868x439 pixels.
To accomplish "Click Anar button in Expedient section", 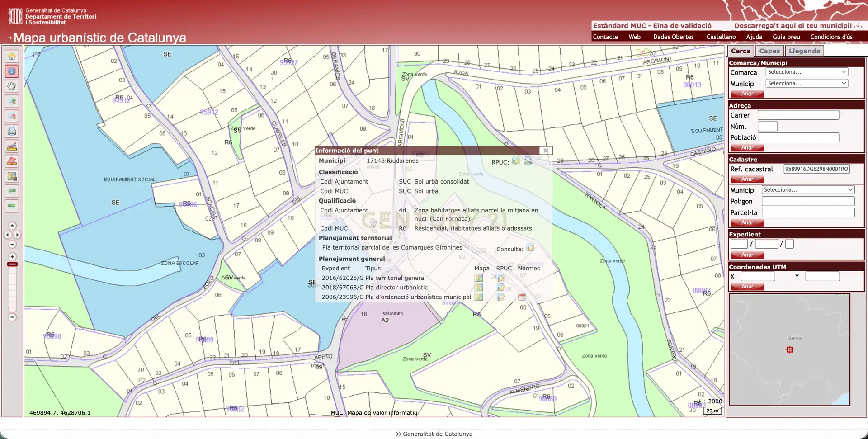I will click(747, 255).
